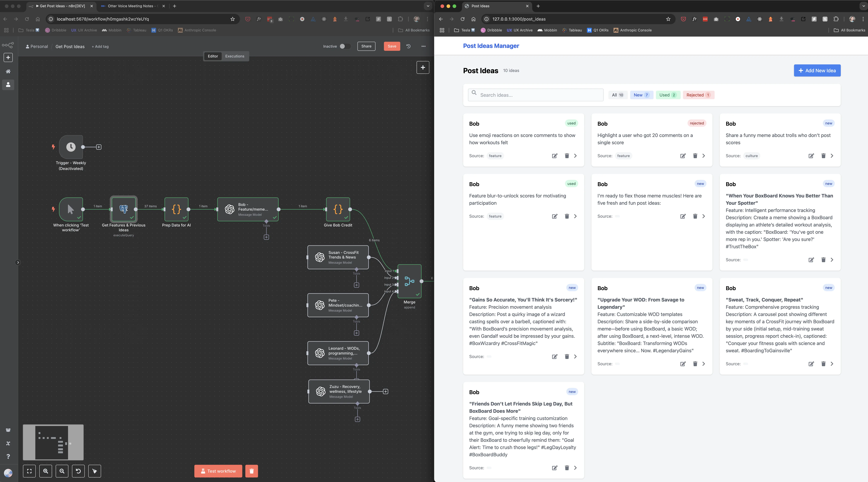
Task: Select the Zuzu - Recovery wellness node
Action: click(339, 391)
